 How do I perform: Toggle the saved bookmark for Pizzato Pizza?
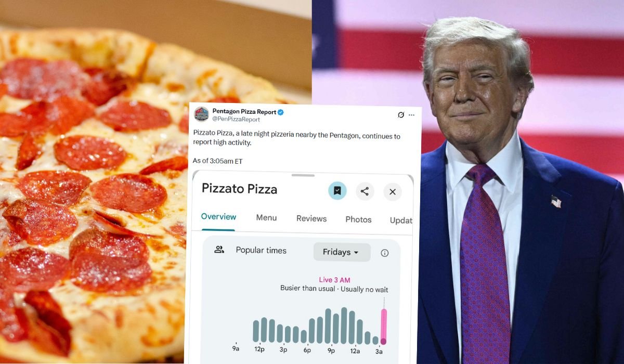(x=337, y=191)
